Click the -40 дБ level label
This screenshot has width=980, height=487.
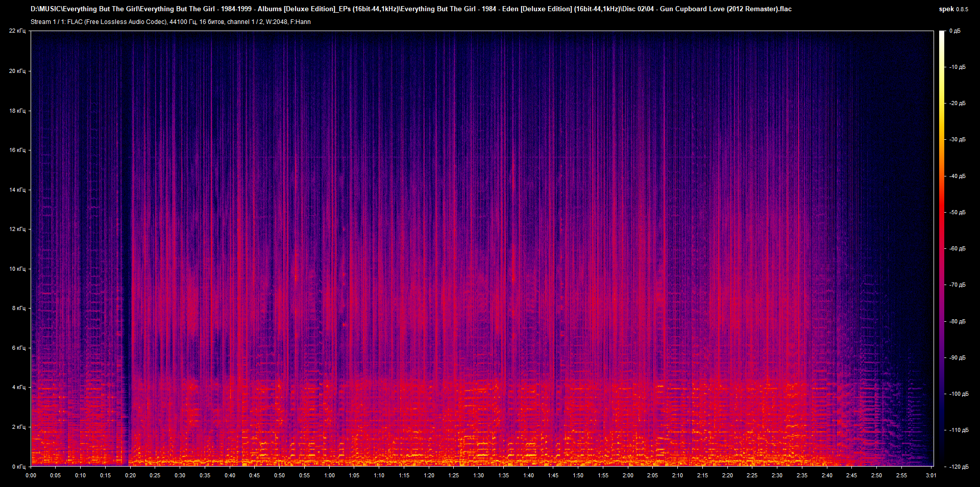click(x=958, y=176)
